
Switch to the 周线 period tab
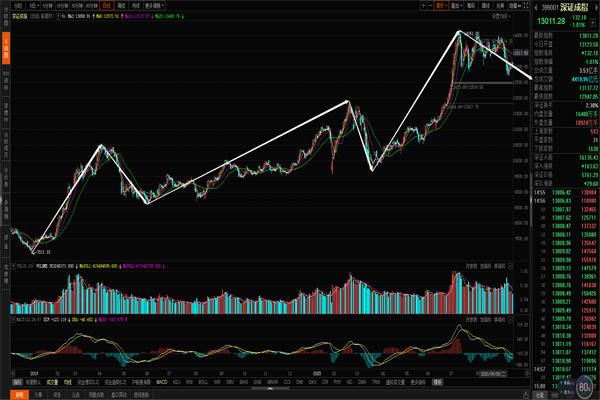(121, 5)
